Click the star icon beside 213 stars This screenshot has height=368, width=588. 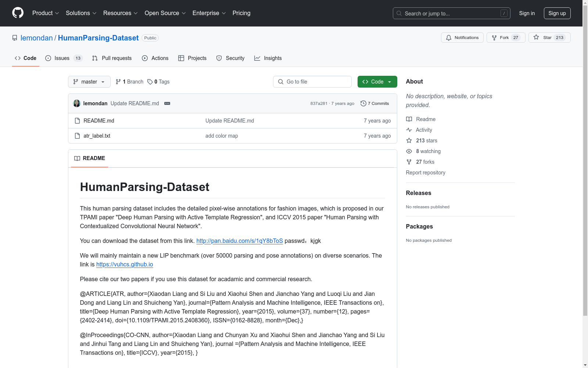(409, 141)
